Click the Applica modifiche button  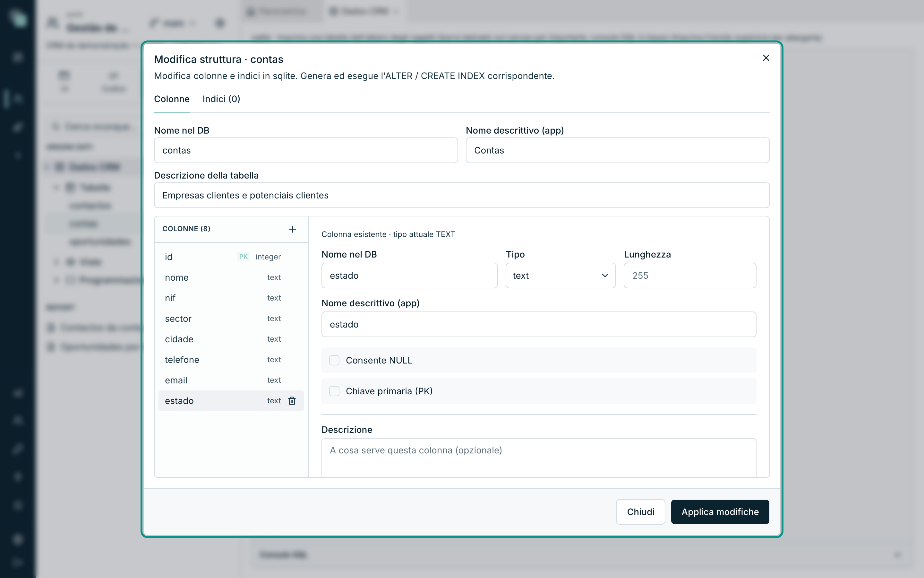click(720, 512)
